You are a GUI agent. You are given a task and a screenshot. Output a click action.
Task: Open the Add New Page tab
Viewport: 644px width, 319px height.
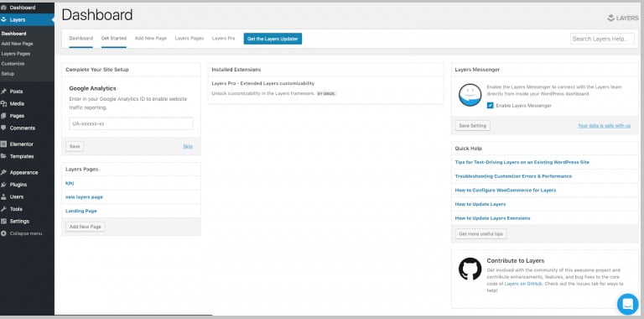[x=151, y=39]
